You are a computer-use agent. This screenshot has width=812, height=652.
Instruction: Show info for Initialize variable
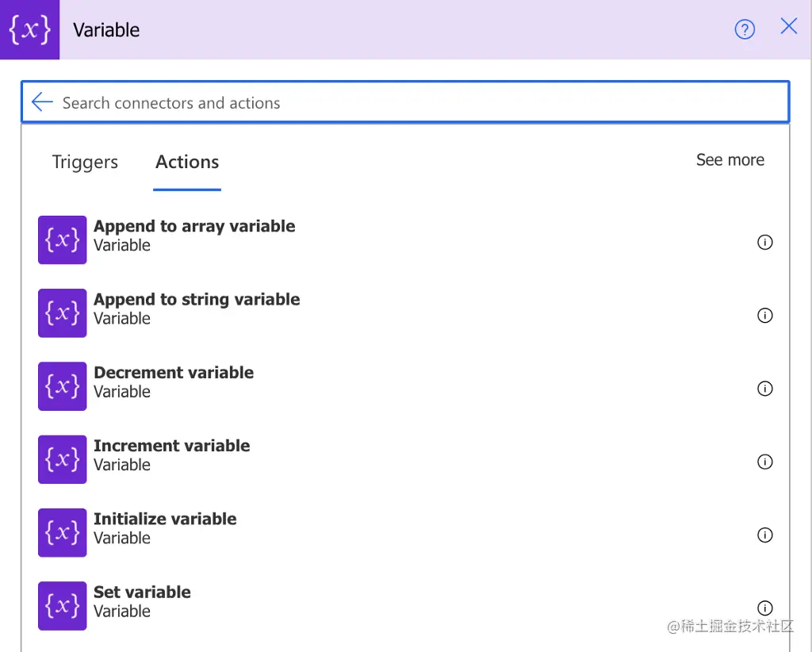pyautogui.click(x=764, y=535)
